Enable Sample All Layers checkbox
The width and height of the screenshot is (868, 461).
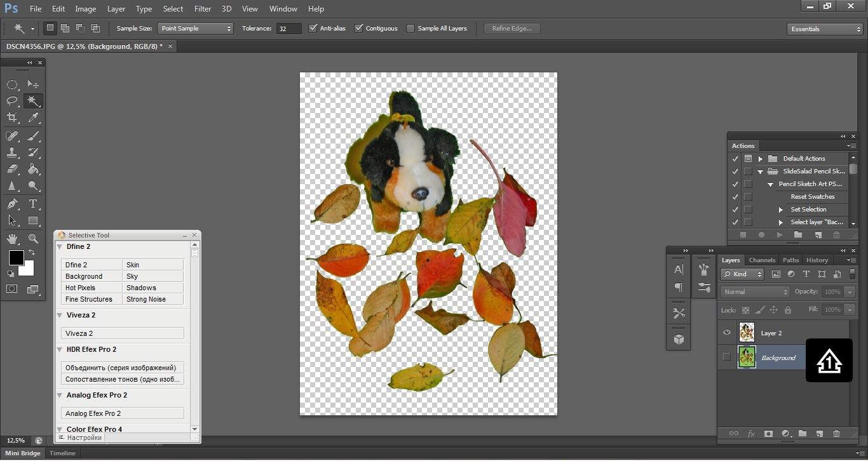(x=410, y=29)
